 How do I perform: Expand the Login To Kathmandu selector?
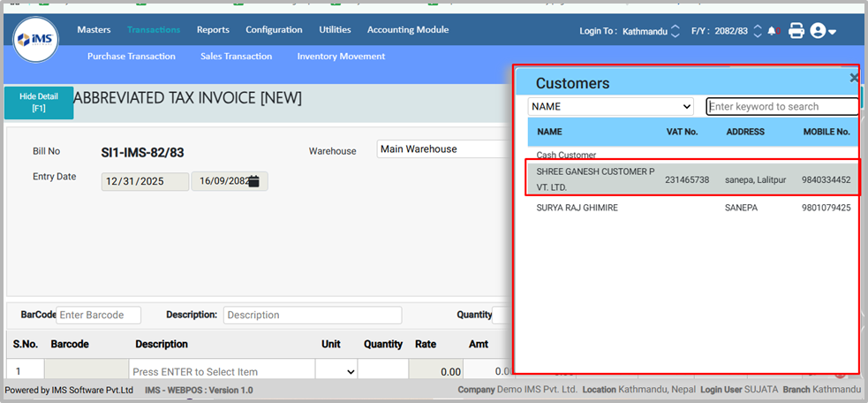point(676,31)
